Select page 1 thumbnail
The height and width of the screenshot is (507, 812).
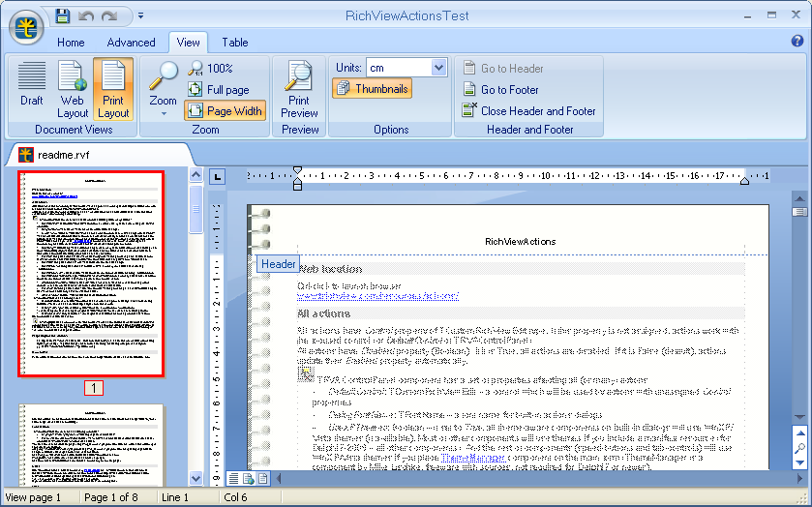[x=91, y=274]
